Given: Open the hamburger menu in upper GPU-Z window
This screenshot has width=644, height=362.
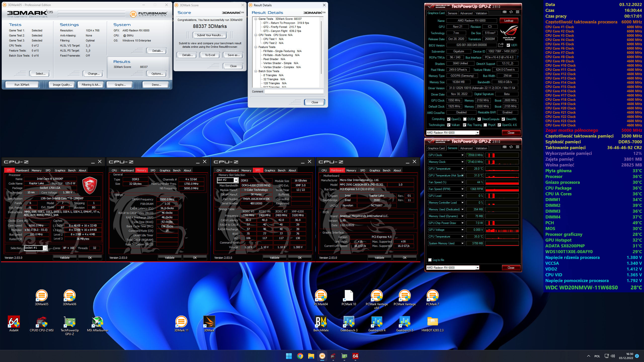Looking at the screenshot, I should [517, 12].
